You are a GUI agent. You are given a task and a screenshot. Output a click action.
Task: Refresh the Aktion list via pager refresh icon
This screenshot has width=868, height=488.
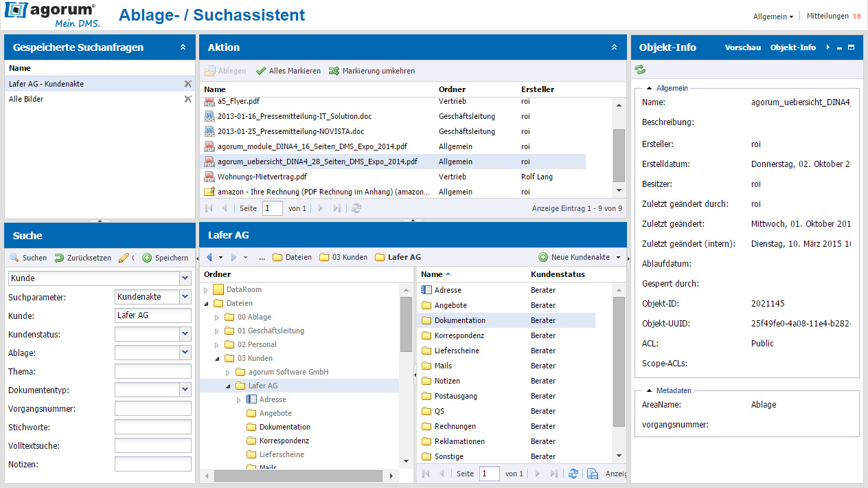356,208
